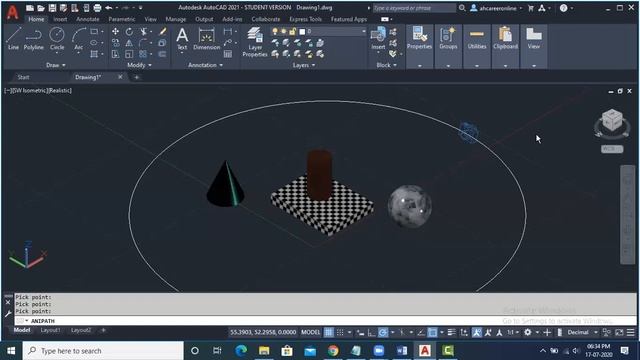The width and height of the screenshot is (640, 360).
Task: Open the layer name dropdown list
Action: [363, 31]
